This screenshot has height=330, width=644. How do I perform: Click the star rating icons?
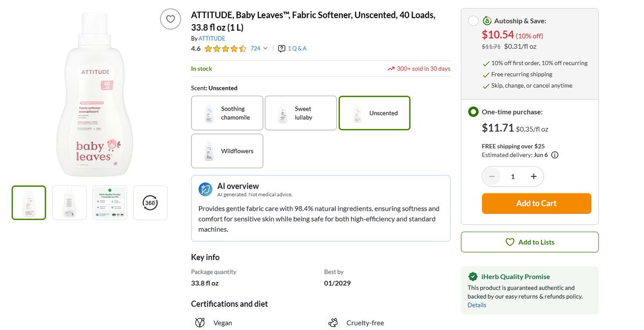click(225, 48)
